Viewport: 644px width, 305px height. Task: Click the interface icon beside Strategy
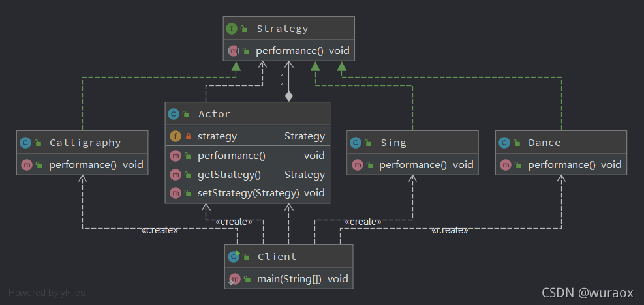click(232, 29)
